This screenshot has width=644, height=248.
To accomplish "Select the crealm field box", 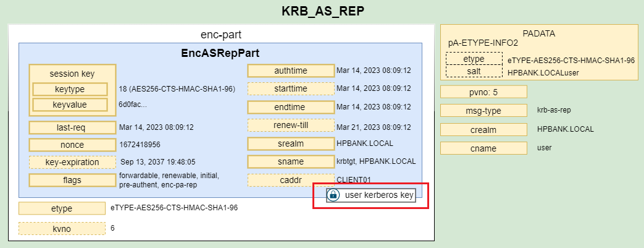I will [483, 130].
